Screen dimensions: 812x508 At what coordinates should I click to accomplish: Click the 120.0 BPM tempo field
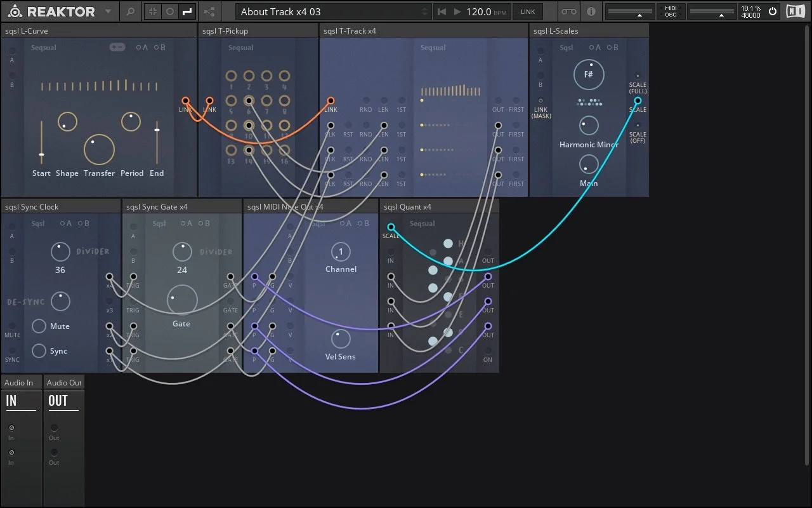pyautogui.click(x=487, y=11)
